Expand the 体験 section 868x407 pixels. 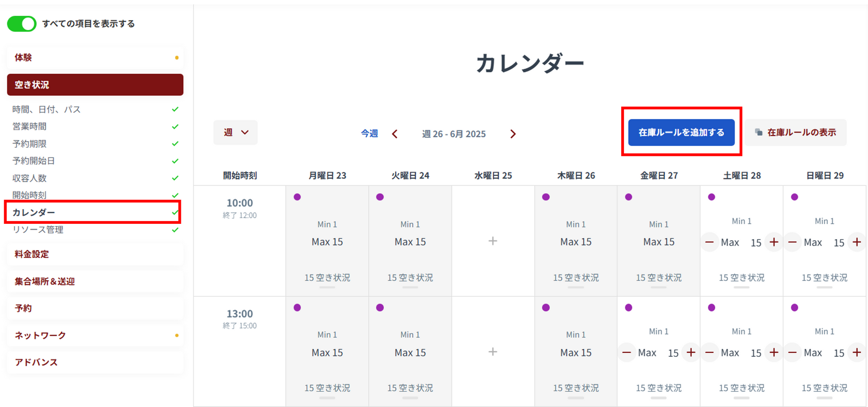(24, 57)
